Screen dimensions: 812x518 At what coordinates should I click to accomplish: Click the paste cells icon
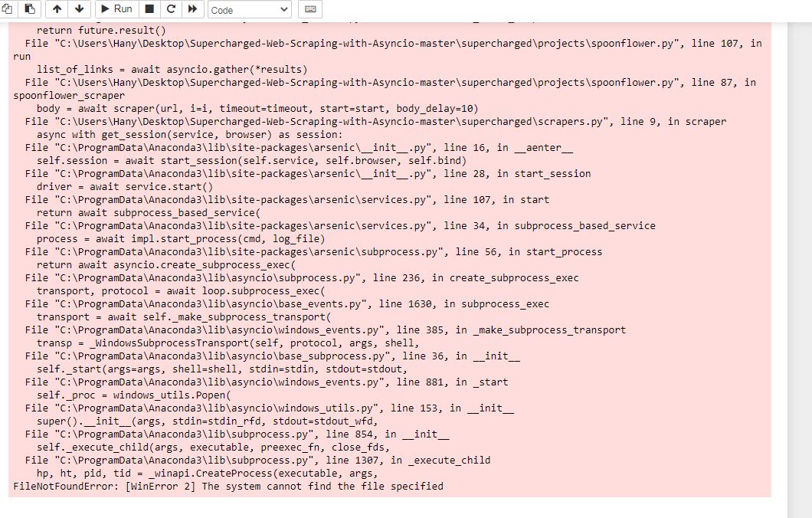[x=30, y=8]
